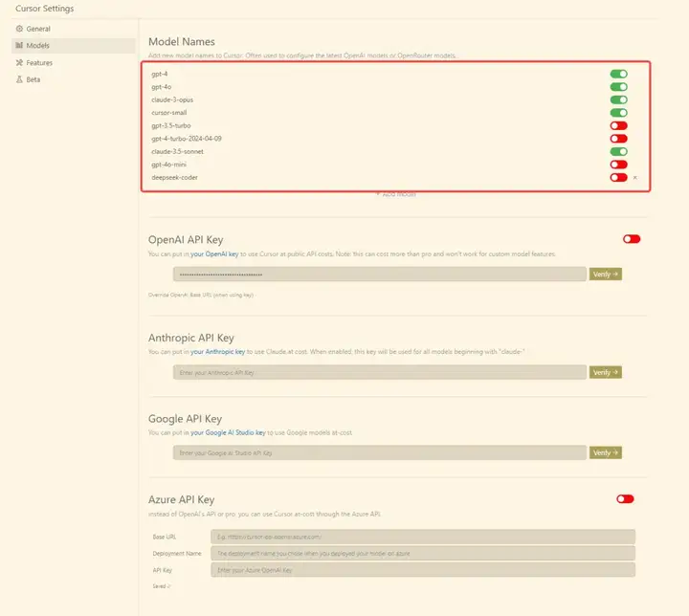Verify the OpenAI API key
This screenshot has height=616, width=689.
pyautogui.click(x=606, y=275)
